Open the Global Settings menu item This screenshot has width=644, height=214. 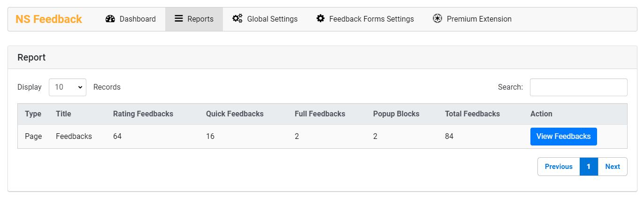point(265,19)
